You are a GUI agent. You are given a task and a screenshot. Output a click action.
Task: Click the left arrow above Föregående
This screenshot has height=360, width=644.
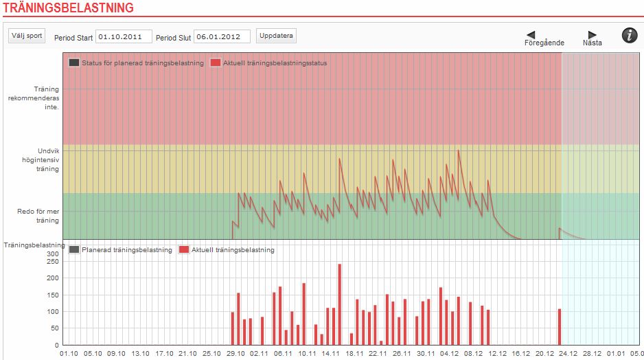coord(531,34)
